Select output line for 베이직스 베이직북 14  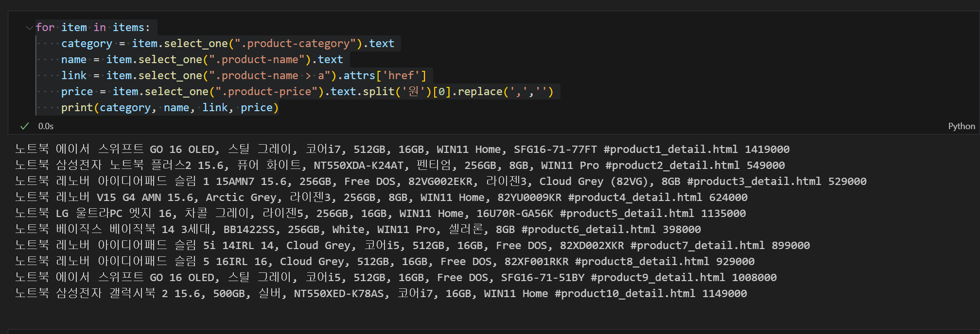pos(358,230)
